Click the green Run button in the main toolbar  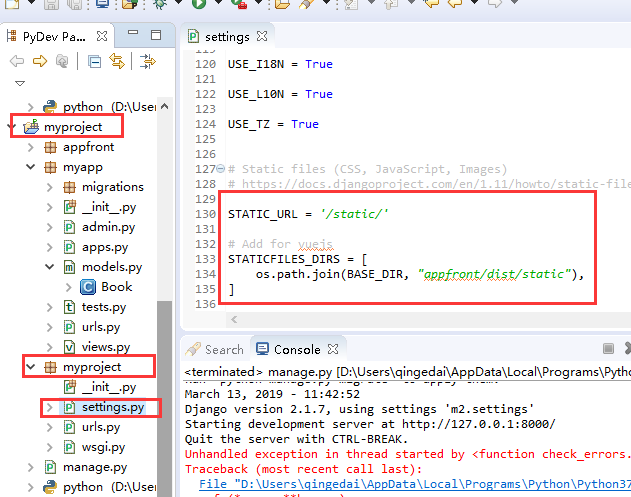199,4
